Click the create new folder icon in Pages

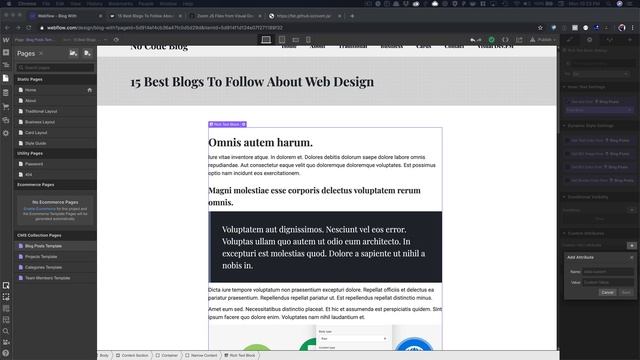click(73, 53)
